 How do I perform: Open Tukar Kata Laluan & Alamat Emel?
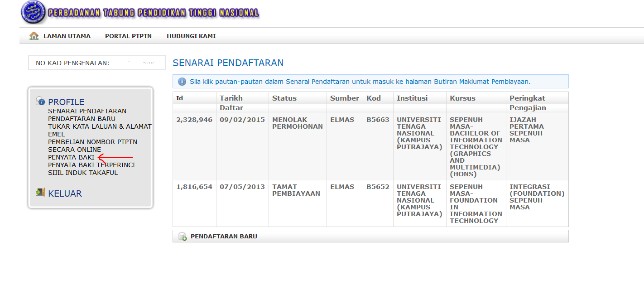(x=100, y=130)
